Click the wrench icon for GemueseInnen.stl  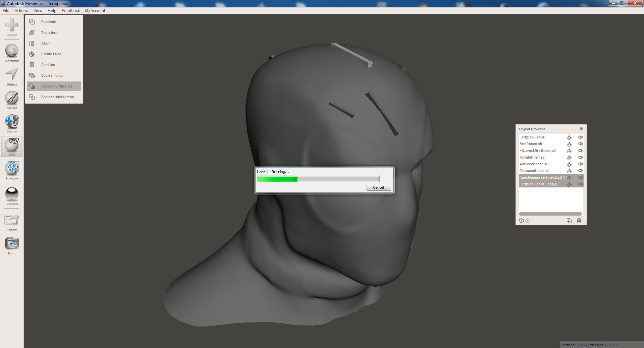pyautogui.click(x=569, y=171)
